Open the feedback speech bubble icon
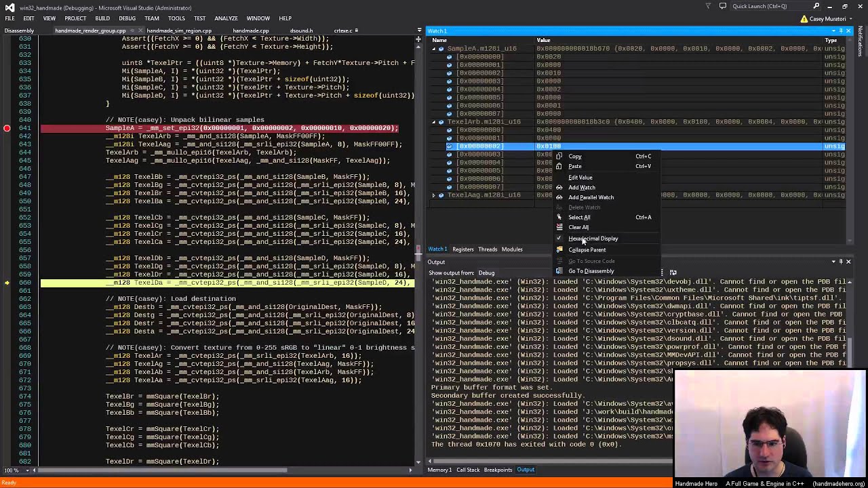The height and width of the screenshot is (488, 868). [722, 6]
